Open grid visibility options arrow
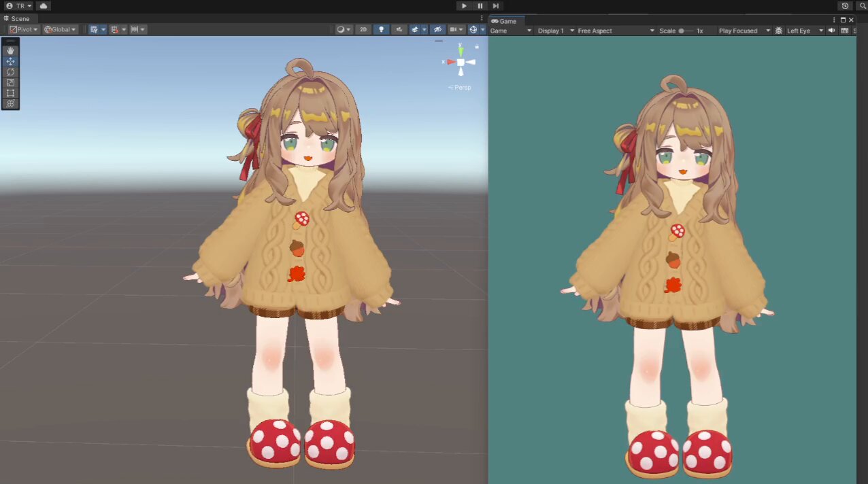 pyautogui.click(x=103, y=30)
